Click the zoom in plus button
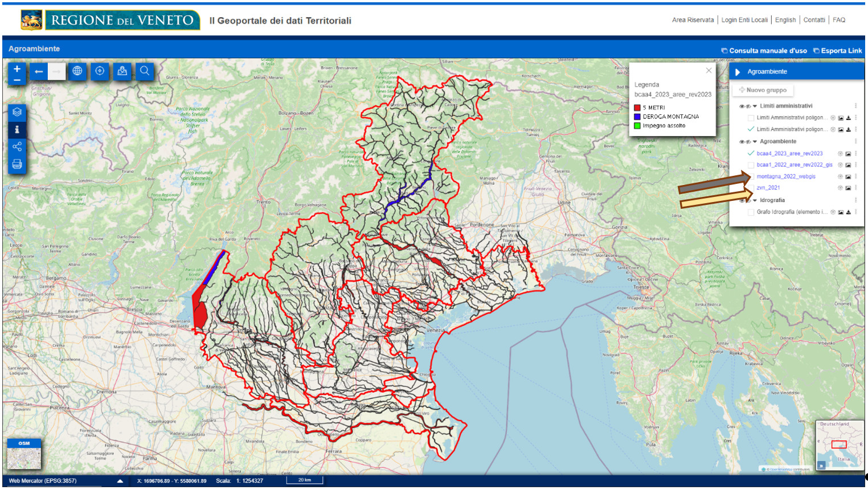The image size is (868, 490). tap(17, 69)
